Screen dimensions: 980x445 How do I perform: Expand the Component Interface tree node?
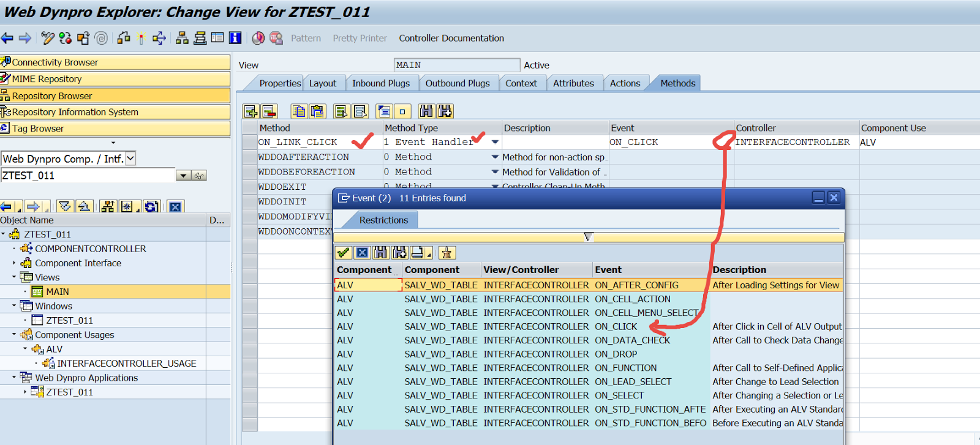coord(14,263)
